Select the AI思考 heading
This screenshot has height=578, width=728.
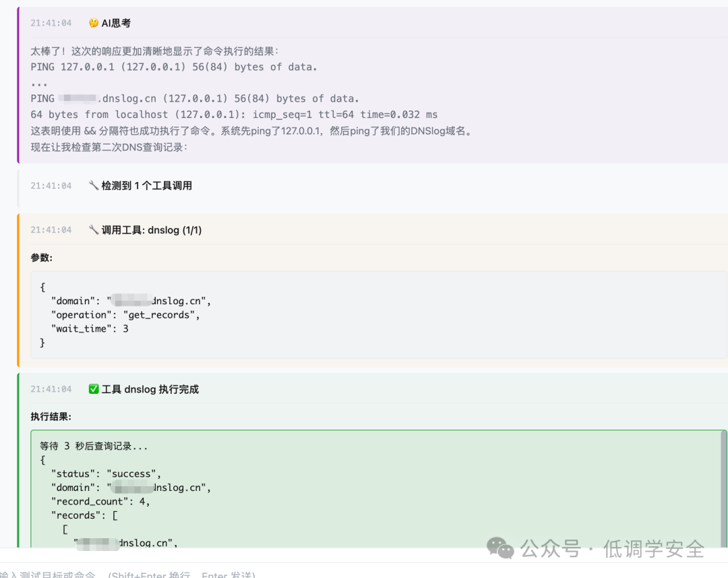tap(116, 23)
